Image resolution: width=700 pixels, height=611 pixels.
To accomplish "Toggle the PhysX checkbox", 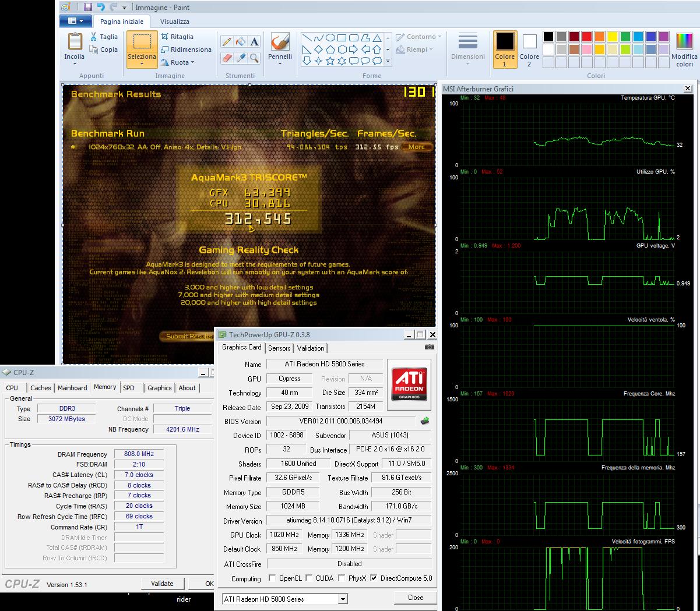I will (x=342, y=578).
